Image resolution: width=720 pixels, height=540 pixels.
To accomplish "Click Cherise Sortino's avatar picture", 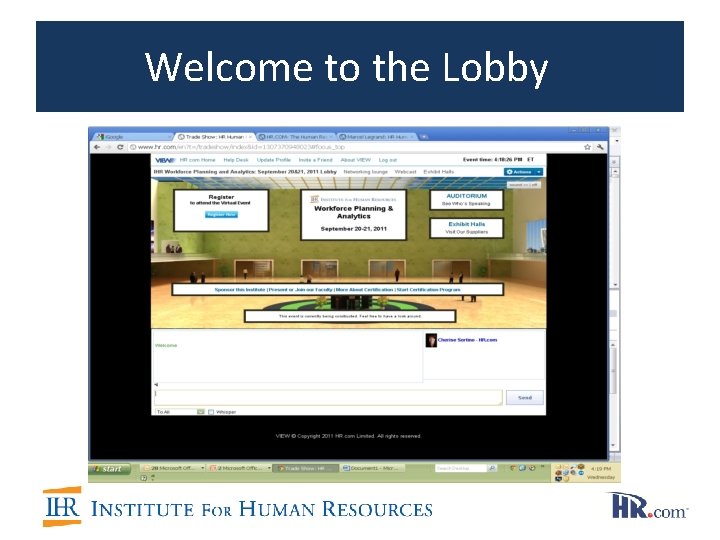I will pos(431,340).
